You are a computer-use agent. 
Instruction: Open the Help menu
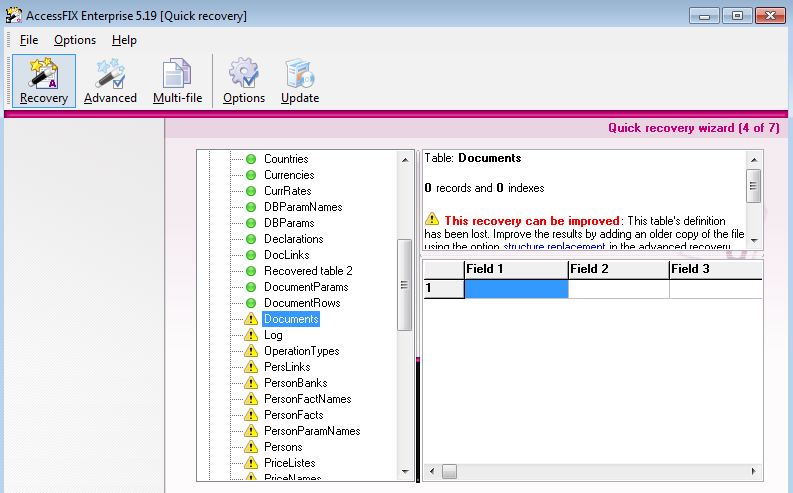(x=124, y=40)
